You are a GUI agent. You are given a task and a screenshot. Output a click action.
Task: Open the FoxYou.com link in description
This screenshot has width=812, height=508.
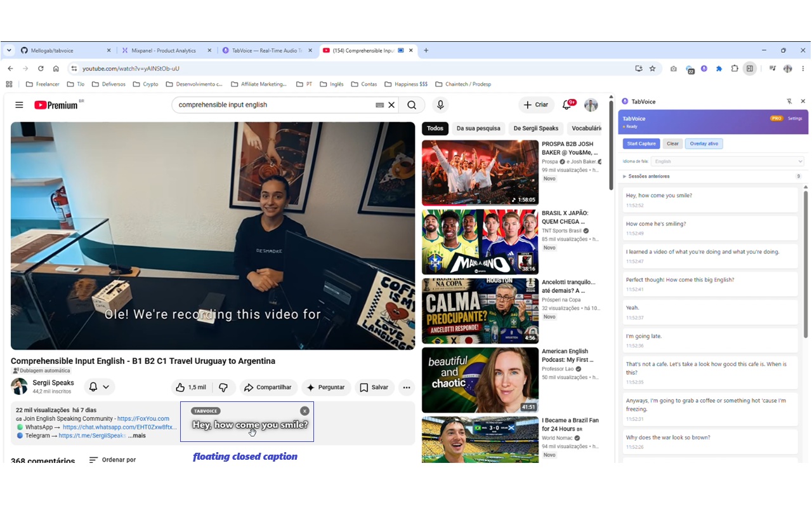pyautogui.click(x=143, y=418)
